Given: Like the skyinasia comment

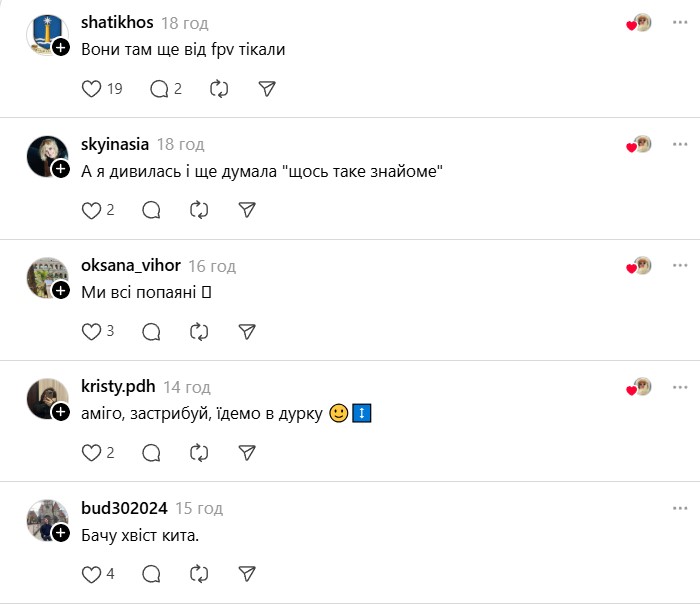Looking at the screenshot, I should 91,210.
